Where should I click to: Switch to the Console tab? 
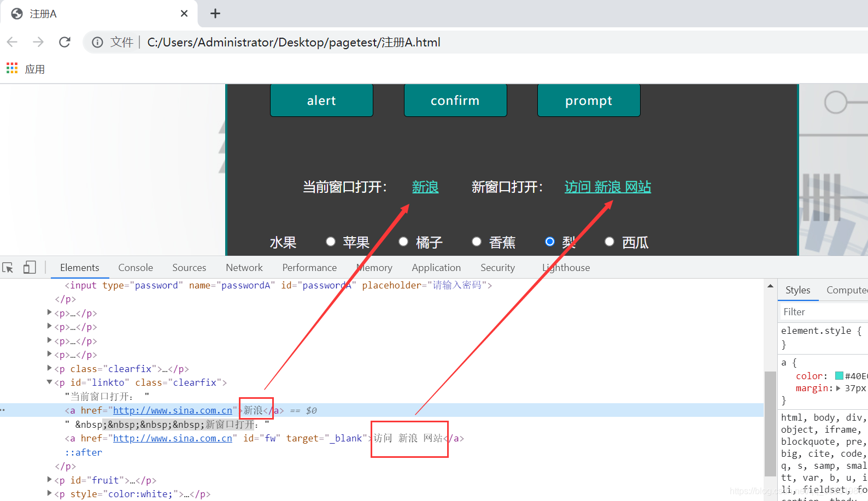pyautogui.click(x=136, y=268)
